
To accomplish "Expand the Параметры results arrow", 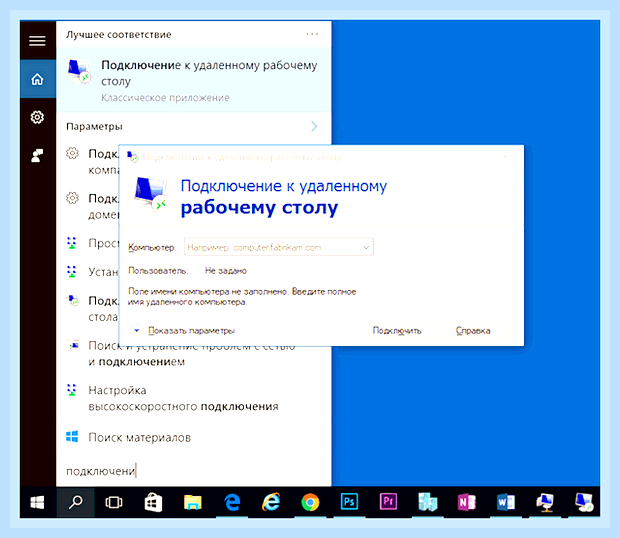I will click(x=314, y=126).
